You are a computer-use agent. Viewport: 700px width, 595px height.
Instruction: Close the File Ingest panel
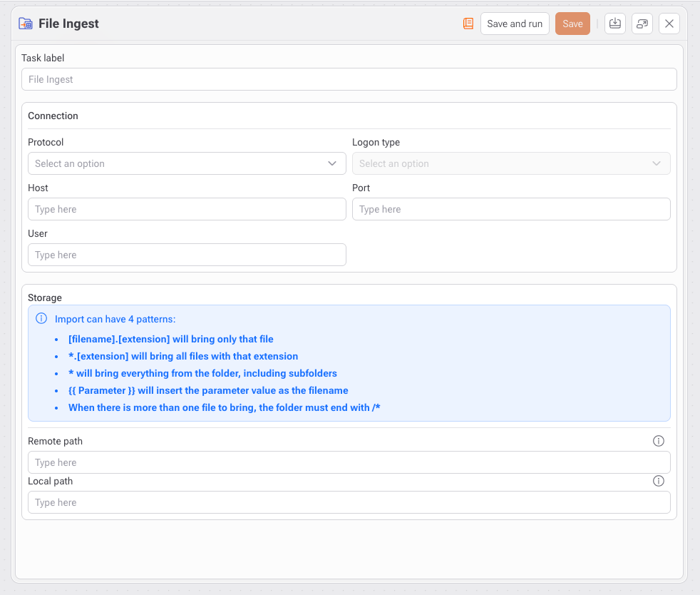coord(669,24)
